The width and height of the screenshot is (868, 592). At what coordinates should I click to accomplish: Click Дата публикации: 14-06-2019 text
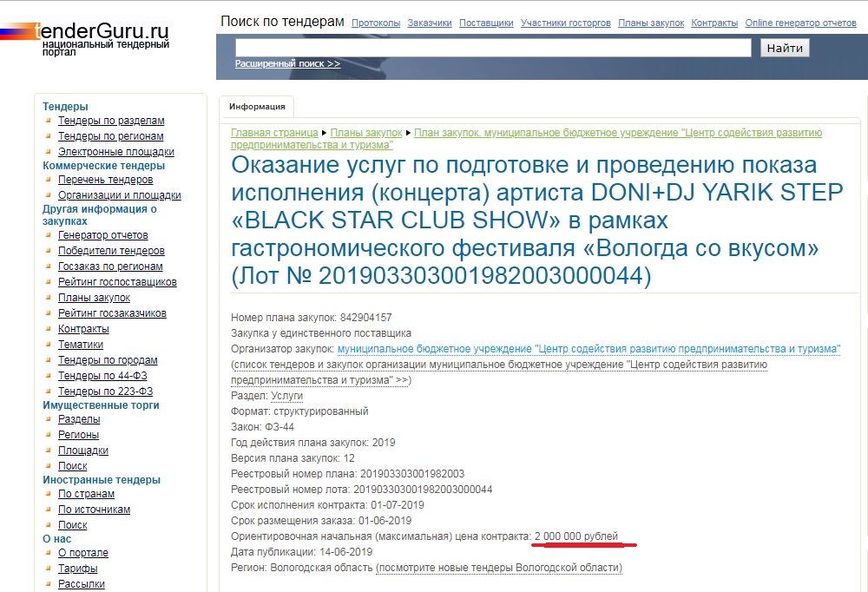coord(302,551)
